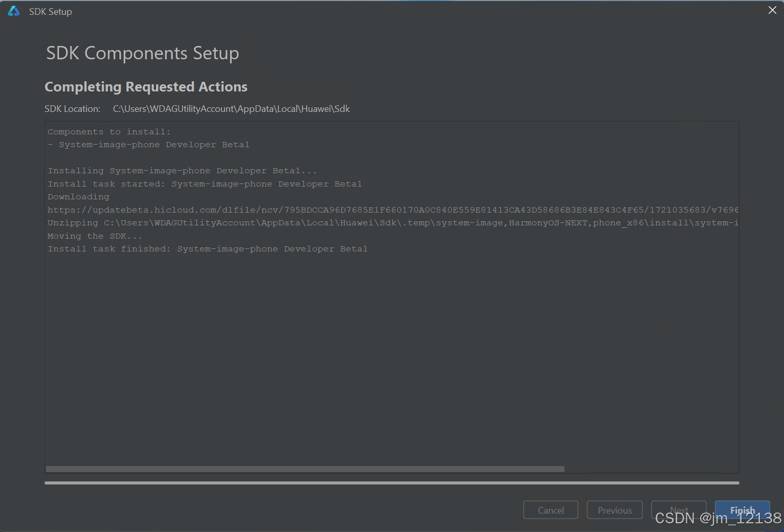Click 'Installing System-image-phone Developer Beta1...' line
This screenshot has height=532, width=784.
coord(182,171)
